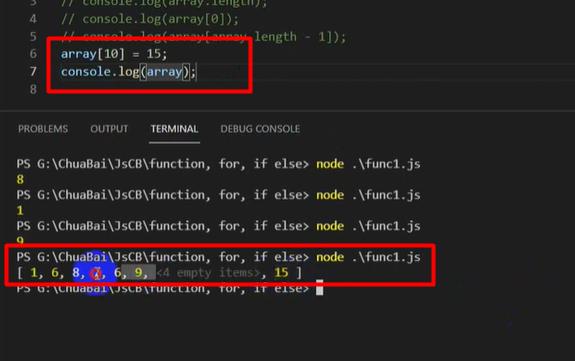Click the value '15' in array output

coord(281,273)
